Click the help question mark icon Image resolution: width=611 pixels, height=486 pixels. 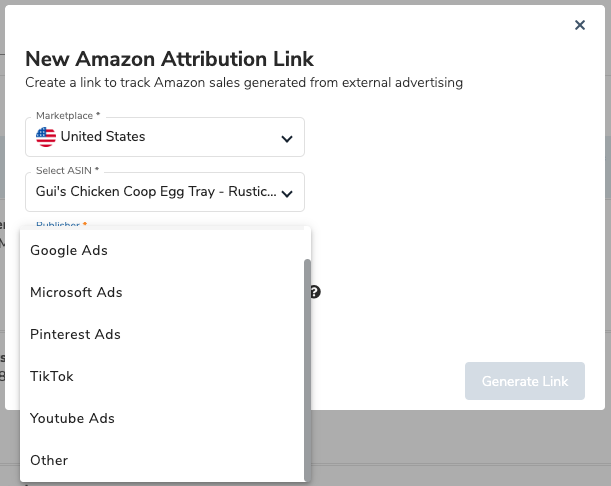click(314, 292)
